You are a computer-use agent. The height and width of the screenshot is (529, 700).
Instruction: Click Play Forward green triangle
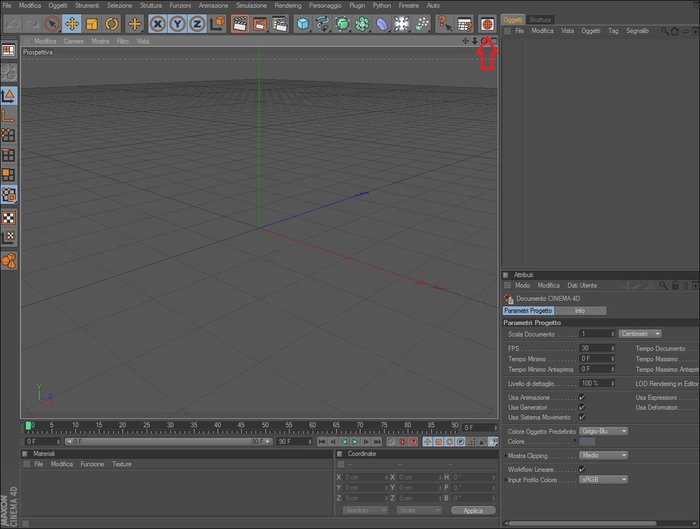(355, 442)
